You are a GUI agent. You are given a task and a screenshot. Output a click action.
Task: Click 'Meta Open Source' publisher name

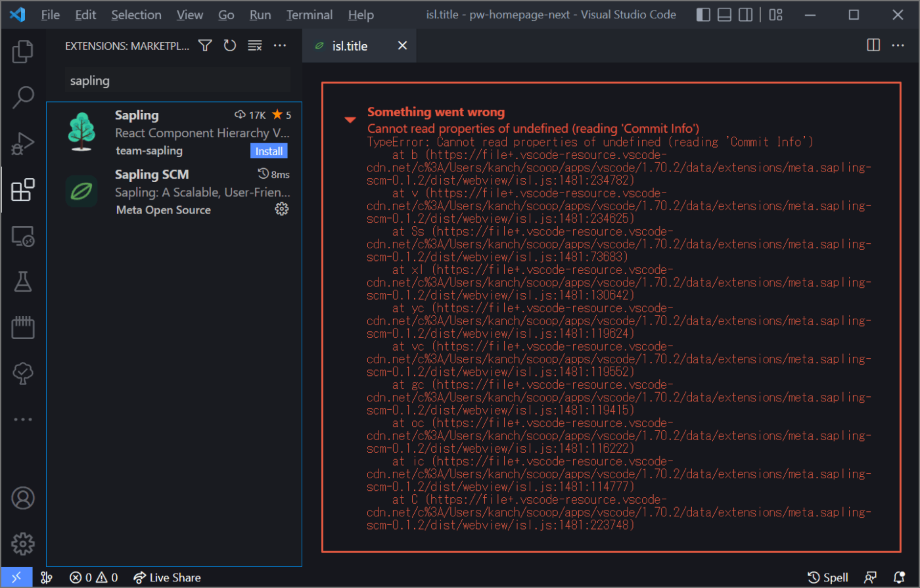pyautogui.click(x=163, y=210)
